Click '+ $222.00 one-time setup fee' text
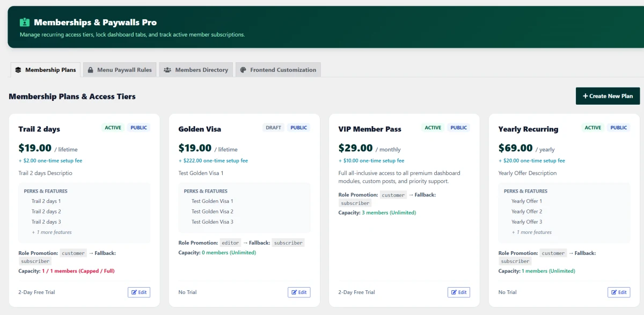 coord(213,160)
